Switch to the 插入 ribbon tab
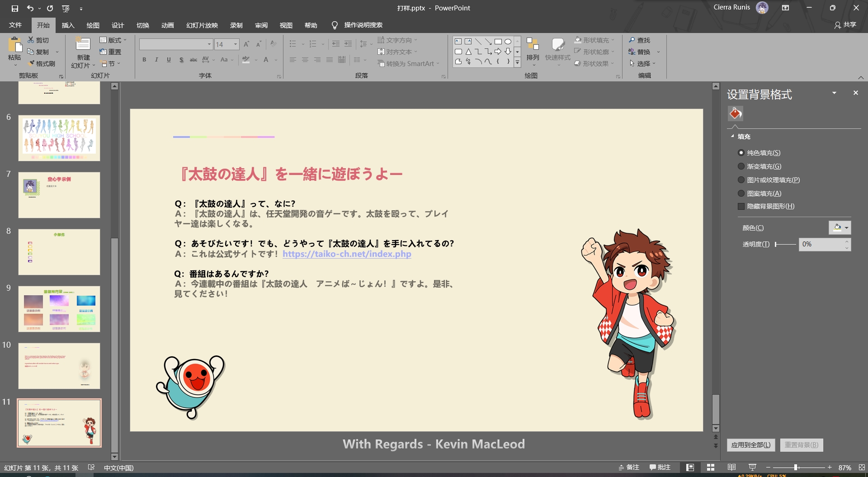Viewport: 868px width, 477px height. [68, 25]
